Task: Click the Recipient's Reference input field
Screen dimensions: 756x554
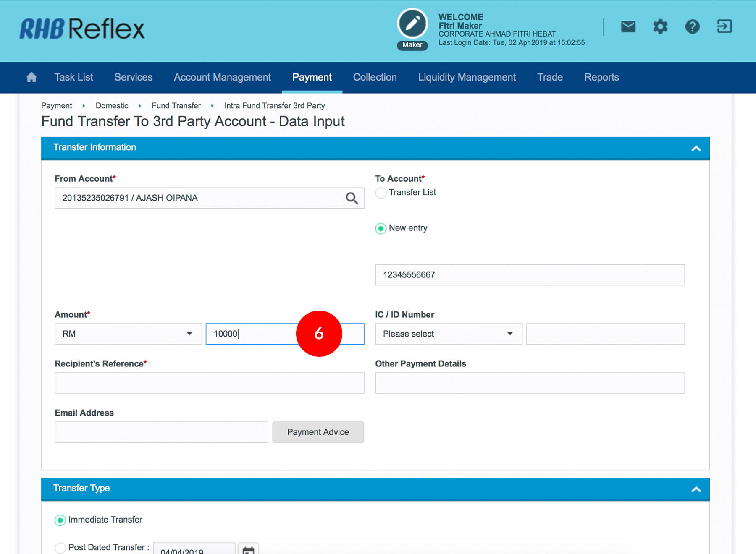Action: coord(209,383)
